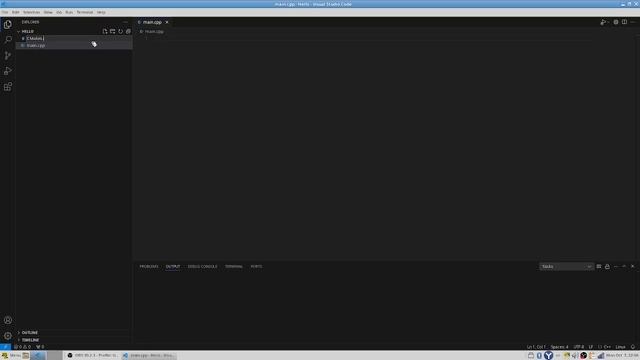Open the View menu
Image resolution: width=640 pixels, height=360 pixels.
[48, 12]
